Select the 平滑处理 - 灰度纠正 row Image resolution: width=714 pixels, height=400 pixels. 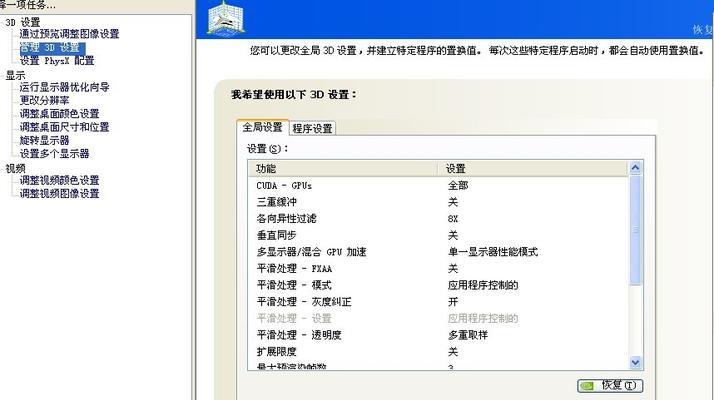pyautogui.click(x=438, y=302)
